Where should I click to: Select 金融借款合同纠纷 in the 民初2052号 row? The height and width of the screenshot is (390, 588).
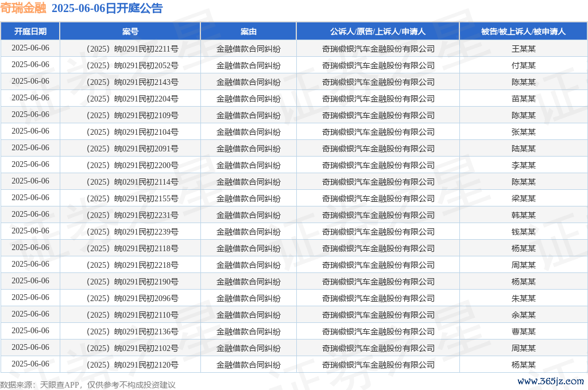(x=248, y=65)
